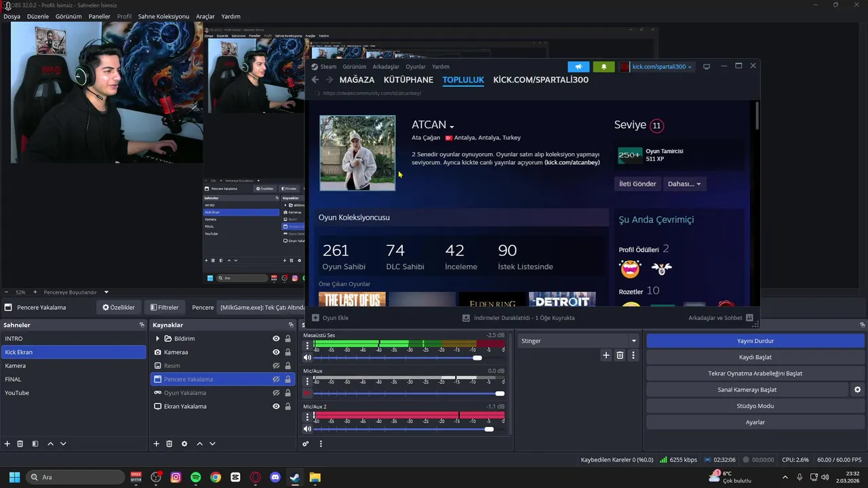The width and height of the screenshot is (868, 488).
Task: Click Kaydı Başlat button
Action: tap(755, 357)
